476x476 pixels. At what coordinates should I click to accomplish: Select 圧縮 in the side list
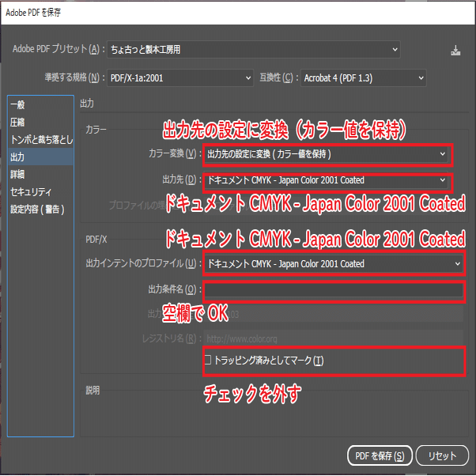point(40,122)
